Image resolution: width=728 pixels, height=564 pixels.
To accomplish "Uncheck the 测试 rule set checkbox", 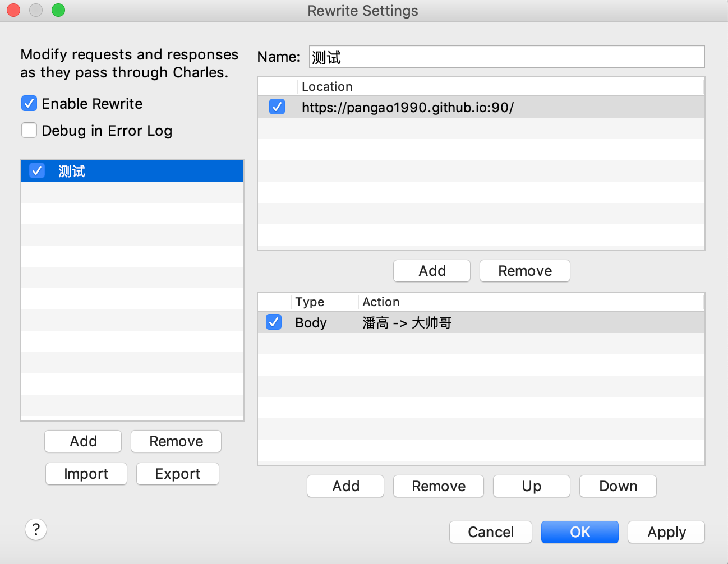I will [37, 171].
